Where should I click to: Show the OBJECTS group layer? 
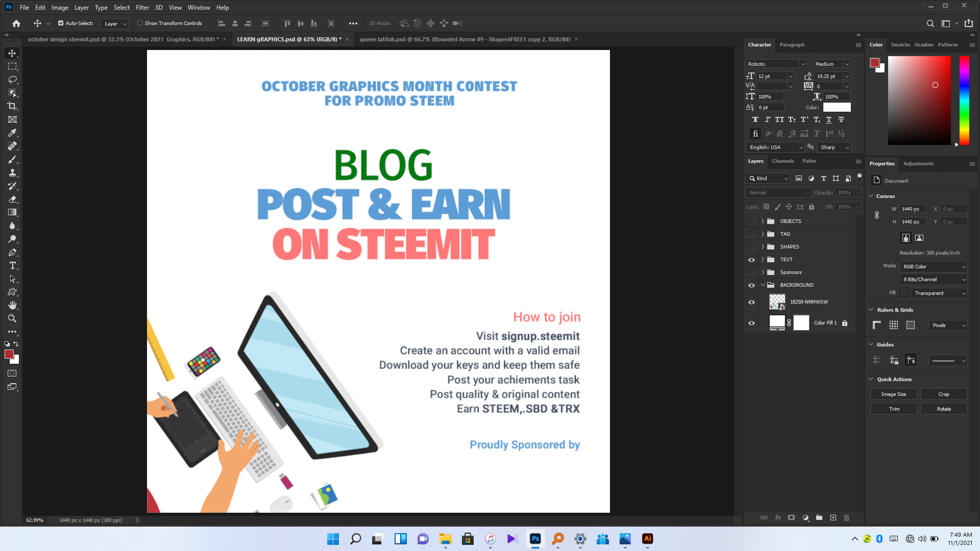click(751, 221)
